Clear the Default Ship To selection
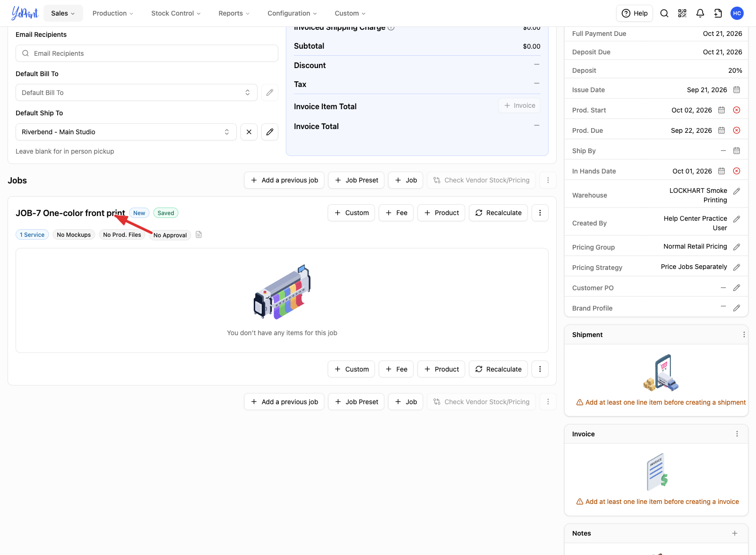 249,132
